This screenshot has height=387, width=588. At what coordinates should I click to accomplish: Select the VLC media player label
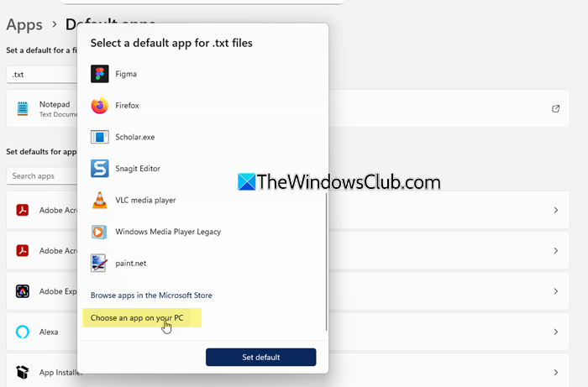point(145,200)
